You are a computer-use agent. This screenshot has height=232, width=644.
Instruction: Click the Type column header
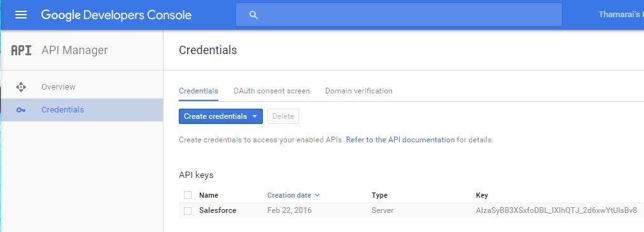pyautogui.click(x=379, y=195)
